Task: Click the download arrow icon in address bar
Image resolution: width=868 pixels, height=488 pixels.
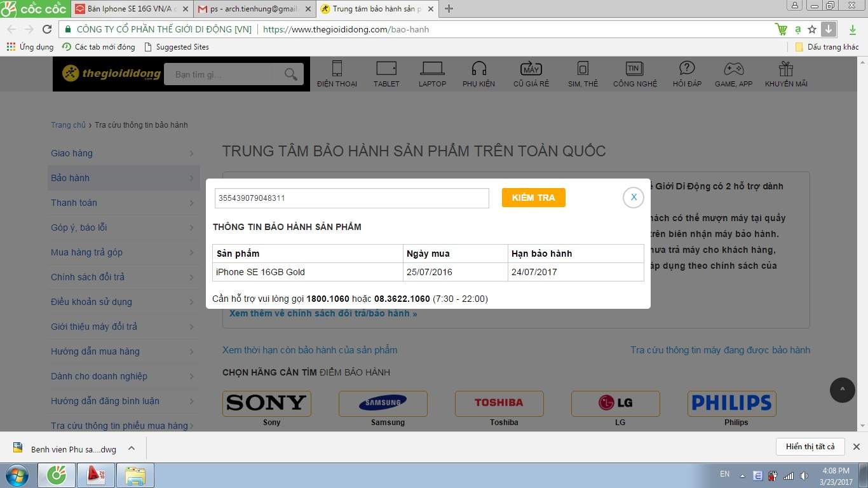Action: 828,29
